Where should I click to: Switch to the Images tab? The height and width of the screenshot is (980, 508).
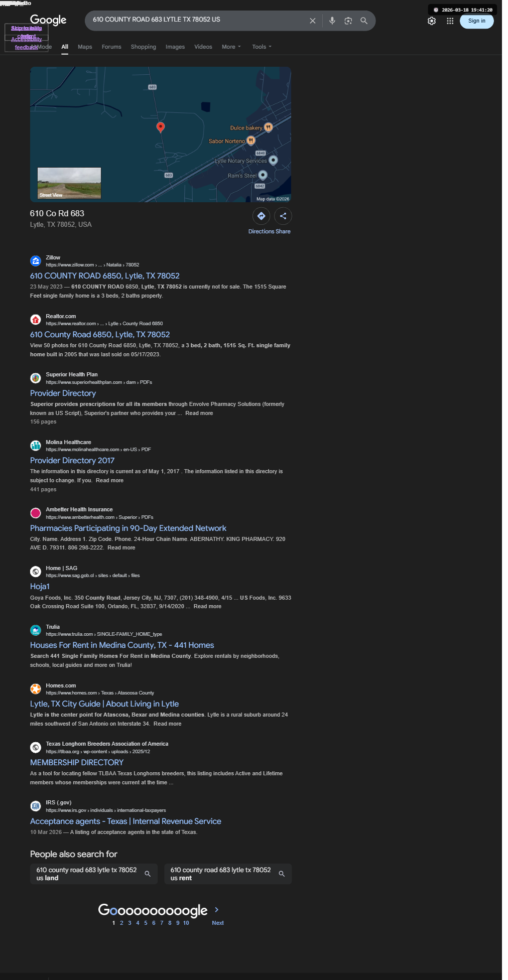(x=175, y=47)
